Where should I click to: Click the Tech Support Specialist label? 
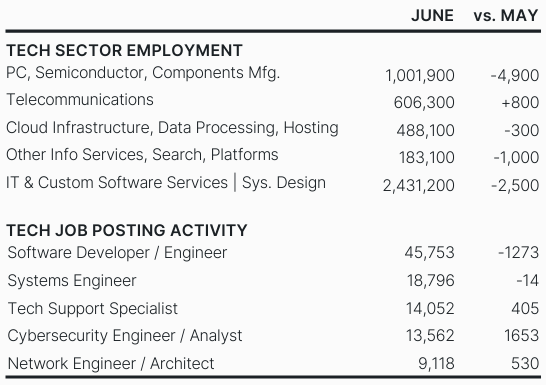[x=93, y=309]
